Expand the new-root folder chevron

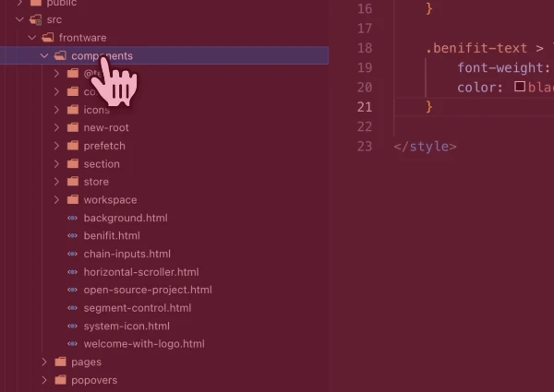pos(56,128)
